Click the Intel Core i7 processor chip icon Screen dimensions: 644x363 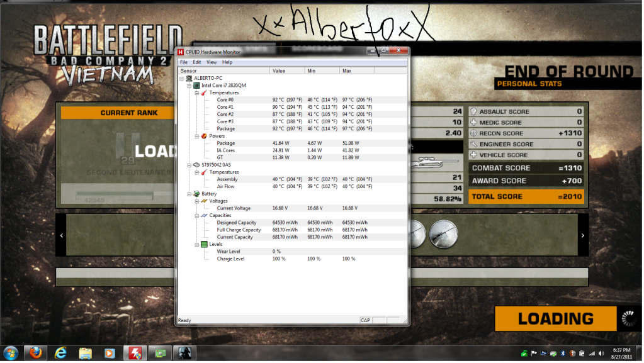(x=197, y=86)
